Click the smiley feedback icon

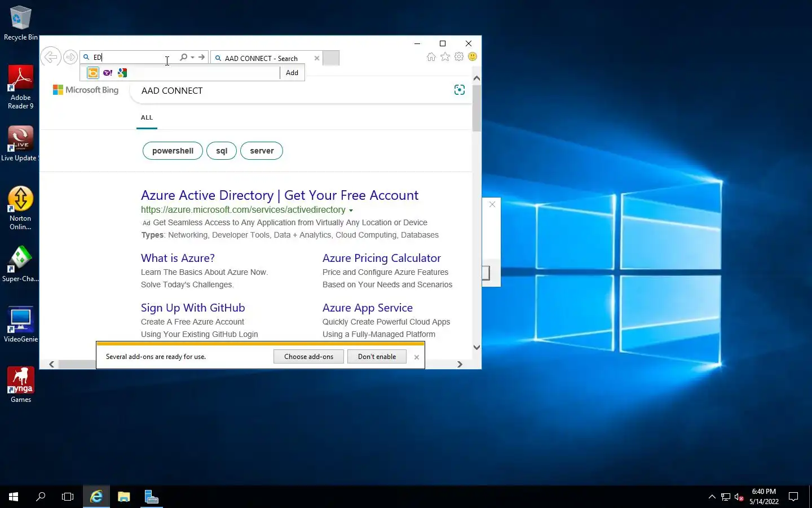click(x=473, y=56)
